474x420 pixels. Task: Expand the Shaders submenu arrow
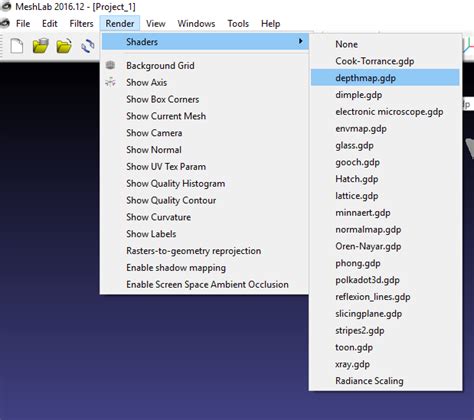301,41
